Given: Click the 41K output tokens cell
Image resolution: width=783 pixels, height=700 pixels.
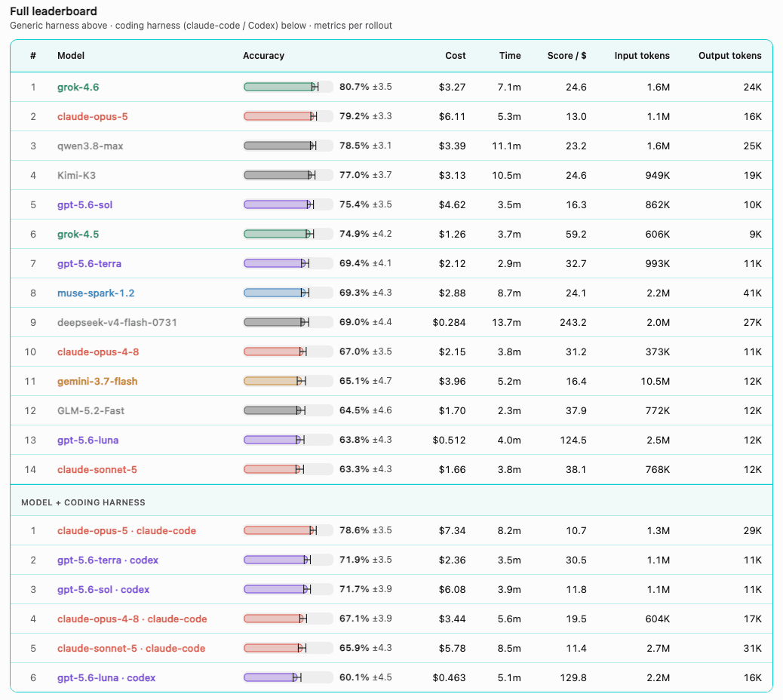Looking at the screenshot, I should (753, 293).
